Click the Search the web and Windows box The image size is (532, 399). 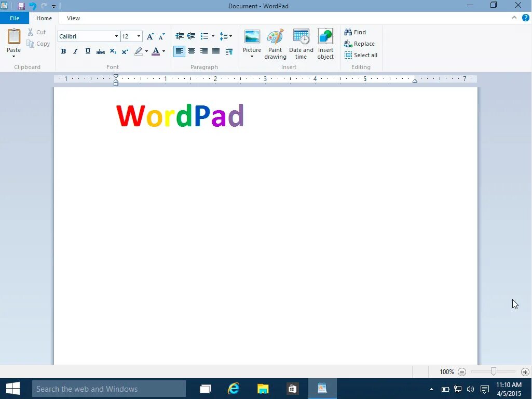[x=109, y=389]
